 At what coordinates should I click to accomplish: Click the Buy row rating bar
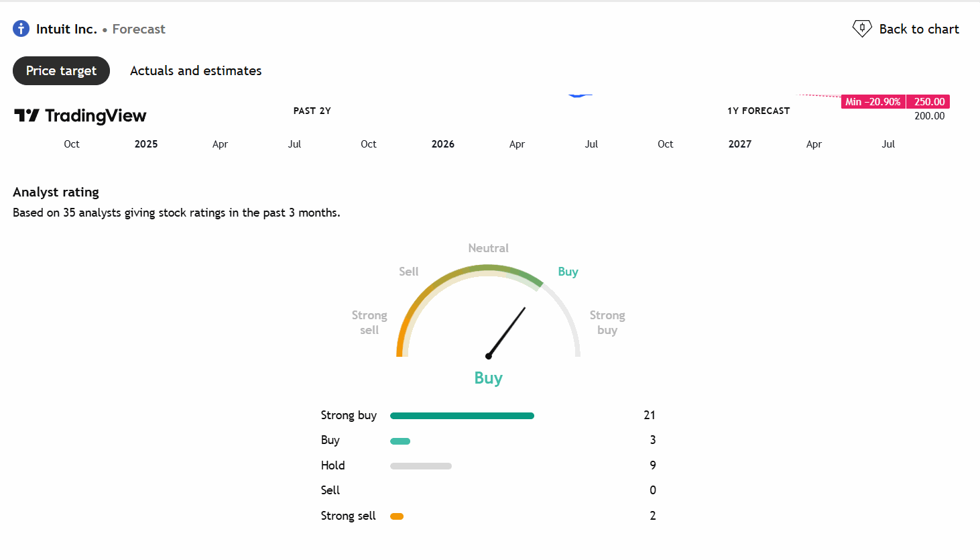pyautogui.click(x=400, y=441)
